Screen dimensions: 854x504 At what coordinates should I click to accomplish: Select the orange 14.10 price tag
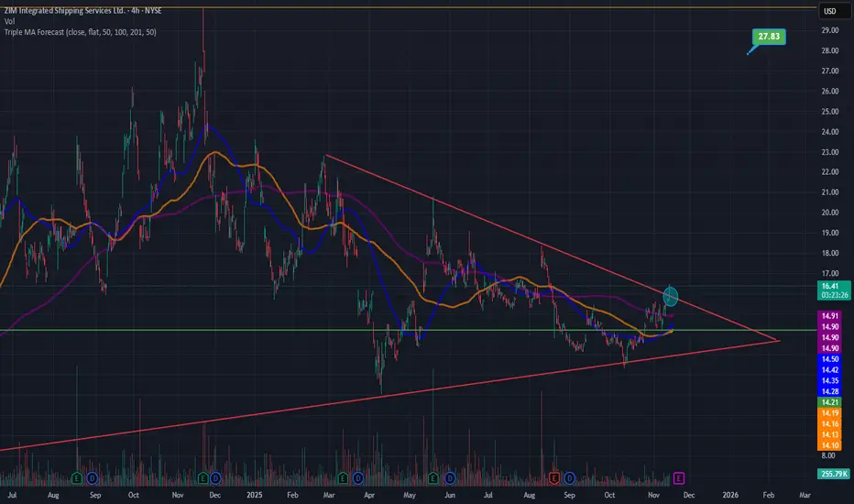point(830,445)
